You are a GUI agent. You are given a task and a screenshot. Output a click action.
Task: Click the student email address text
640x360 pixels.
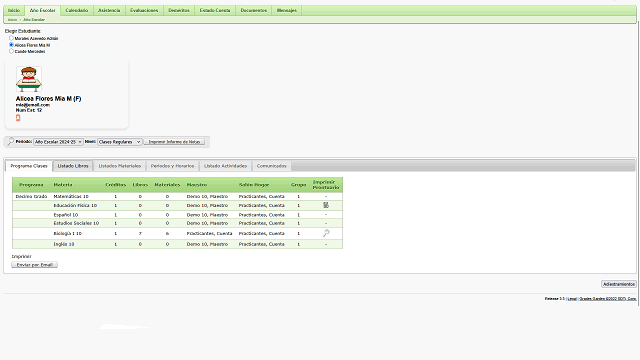click(x=33, y=105)
